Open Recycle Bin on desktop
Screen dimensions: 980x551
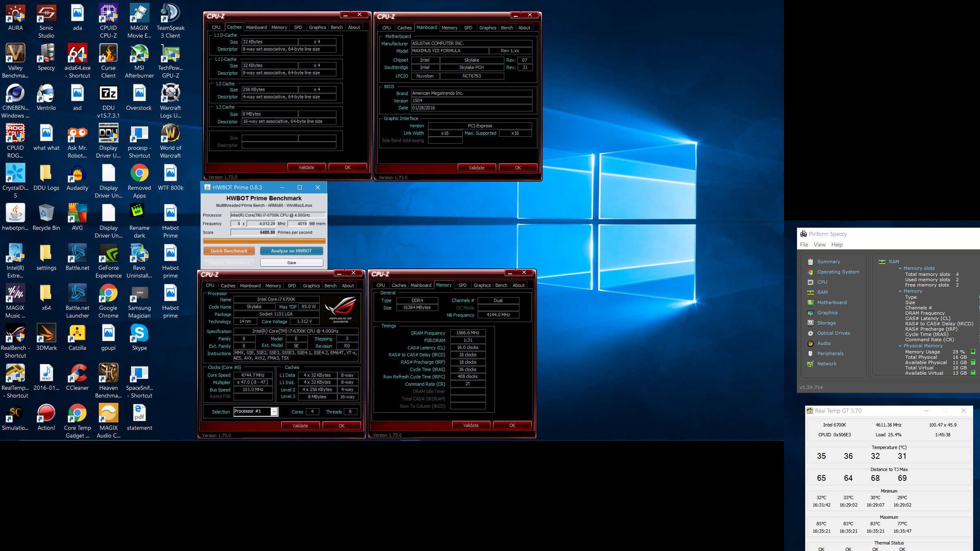(x=46, y=217)
